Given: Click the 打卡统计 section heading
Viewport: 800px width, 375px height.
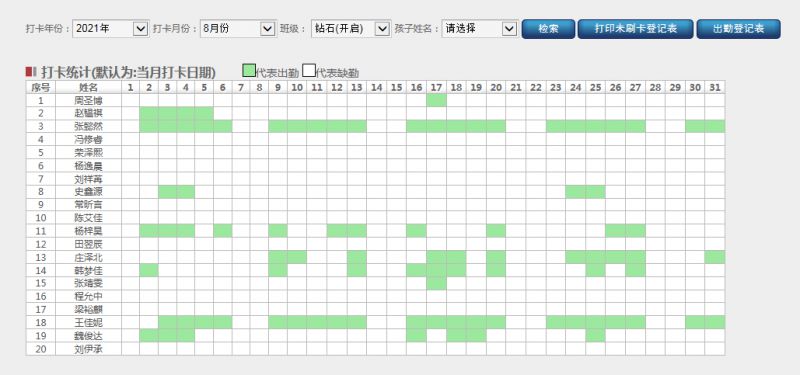Looking at the screenshot, I should coord(129,72).
